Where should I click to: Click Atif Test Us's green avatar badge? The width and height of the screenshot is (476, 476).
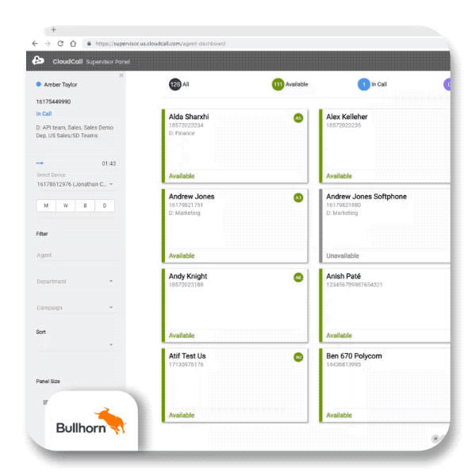coord(298,357)
